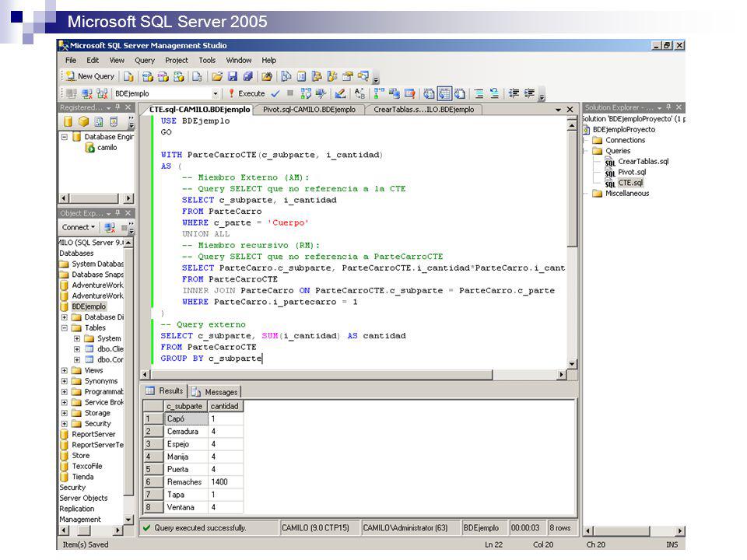
Task: Open the Query menu
Action: click(145, 60)
